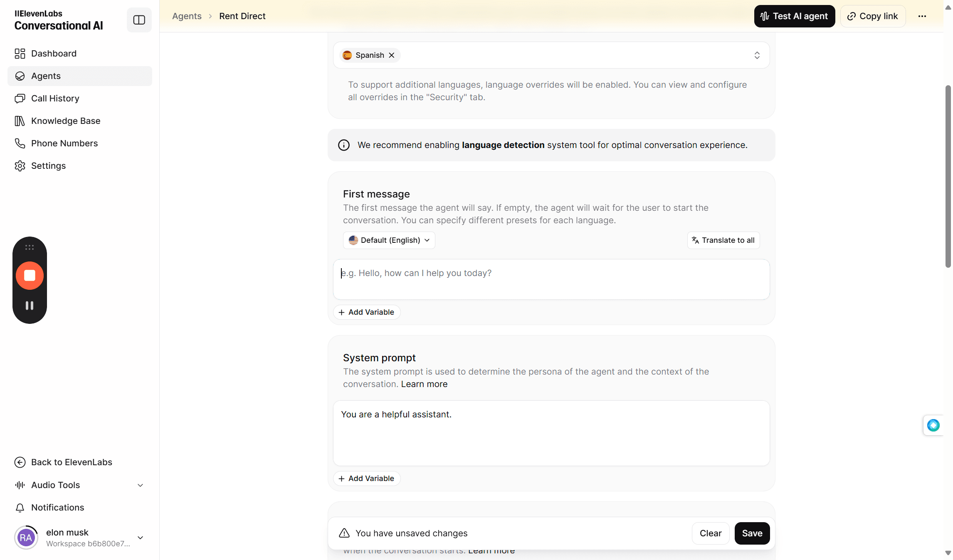Open the Knowledge Base section

[x=80, y=121]
